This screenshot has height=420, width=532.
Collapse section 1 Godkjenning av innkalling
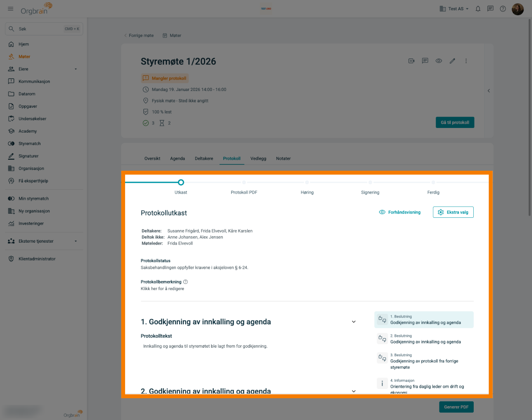click(x=354, y=322)
